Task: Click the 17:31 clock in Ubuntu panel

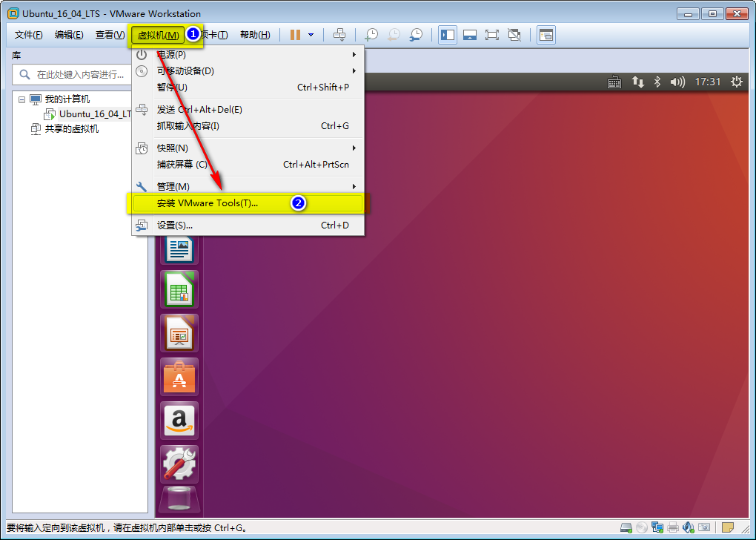Action: [x=707, y=82]
